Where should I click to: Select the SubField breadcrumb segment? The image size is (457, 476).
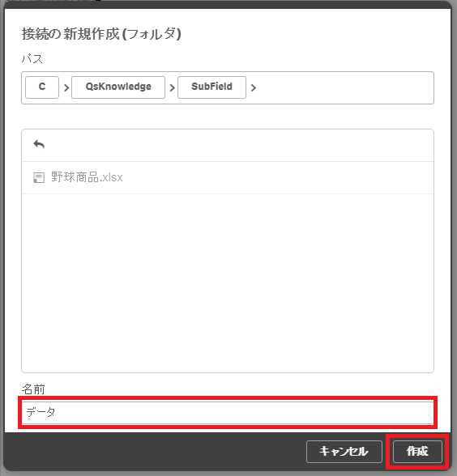pyautogui.click(x=211, y=87)
